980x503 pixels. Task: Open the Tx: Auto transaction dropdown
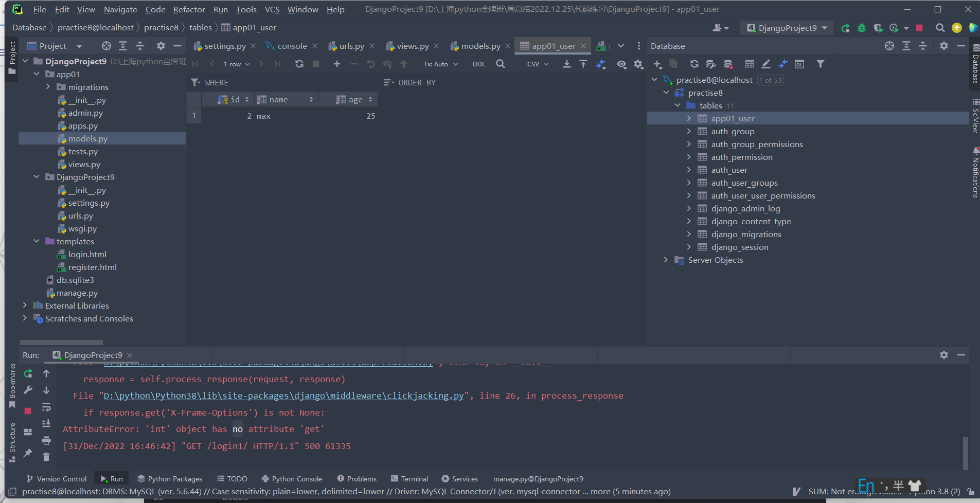(x=440, y=64)
